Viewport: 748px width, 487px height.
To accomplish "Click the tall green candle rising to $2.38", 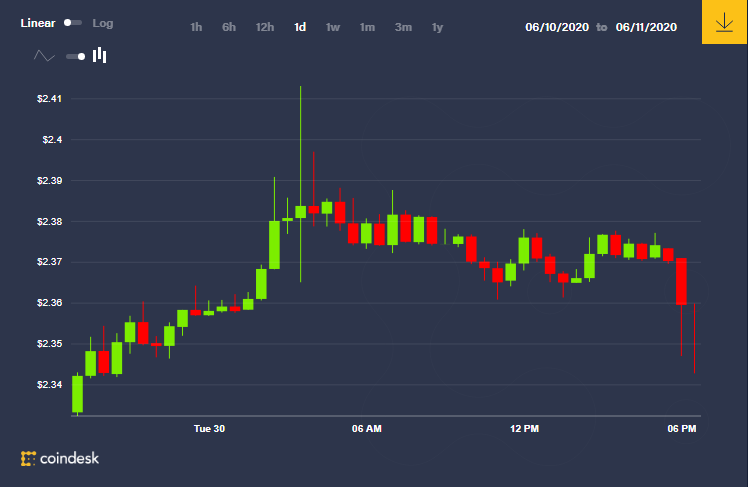I will pyautogui.click(x=274, y=245).
